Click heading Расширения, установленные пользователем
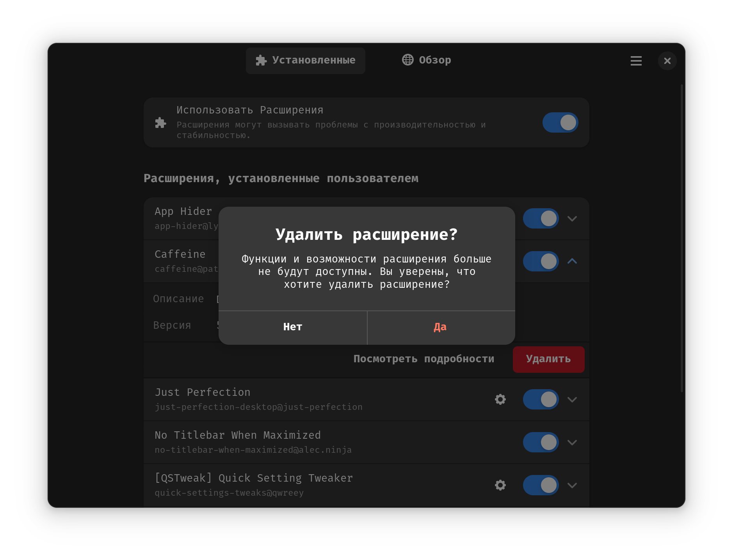The image size is (733, 560). pyautogui.click(x=281, y=179)
